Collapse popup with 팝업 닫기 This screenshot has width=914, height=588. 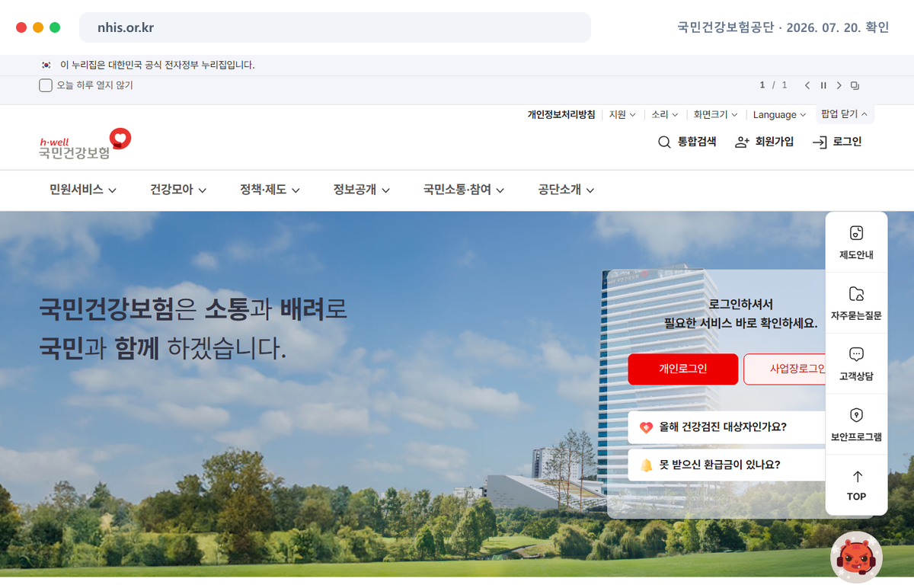point(845,114)
